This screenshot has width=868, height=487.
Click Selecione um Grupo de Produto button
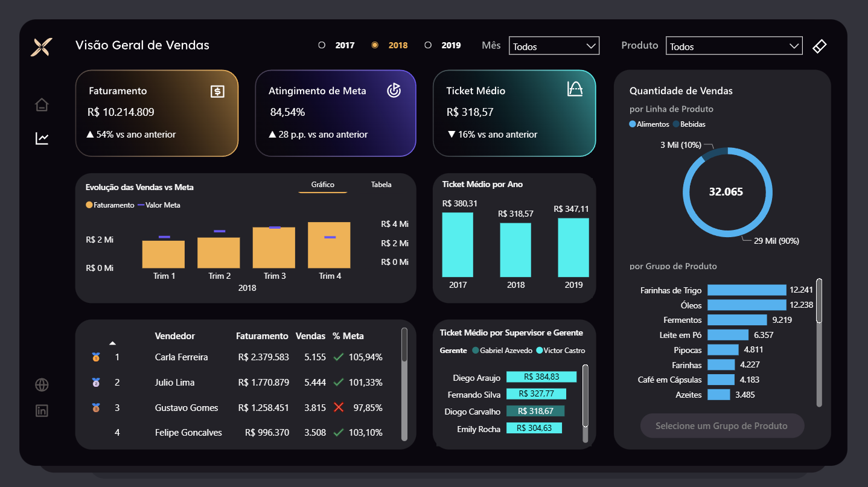pyautogui.click(x=722, y=426)
